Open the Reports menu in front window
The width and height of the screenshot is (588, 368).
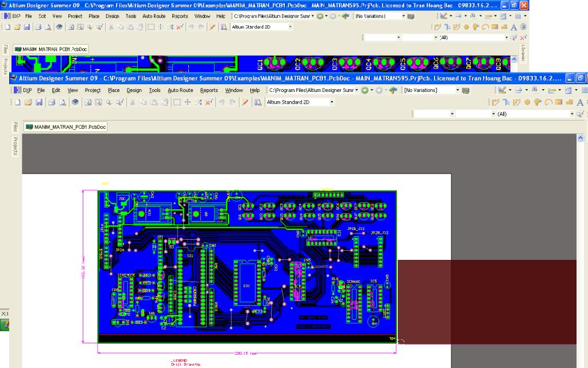209,90
